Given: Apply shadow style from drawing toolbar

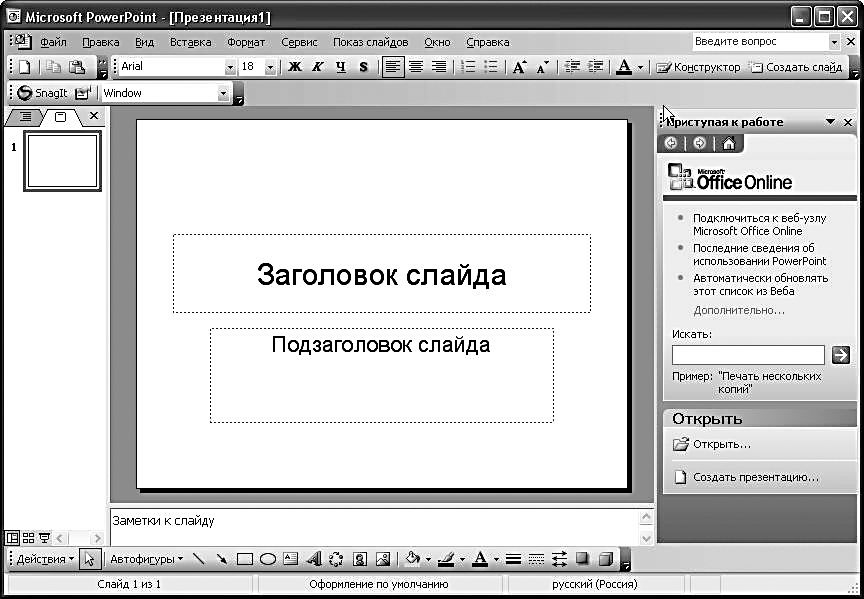Looking at the screenshot, I should tap(584, 559).
